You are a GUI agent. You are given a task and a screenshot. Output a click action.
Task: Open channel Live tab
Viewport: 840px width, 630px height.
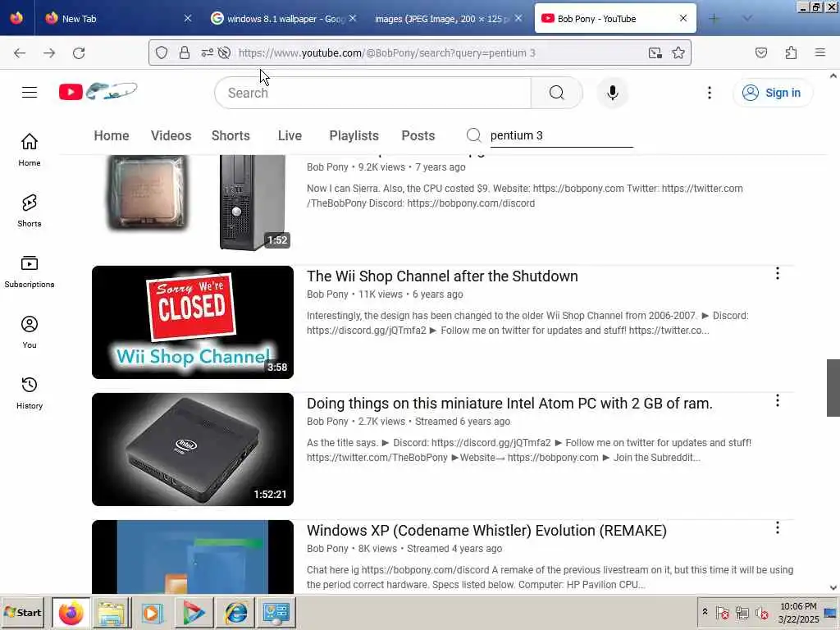pos(290,135)
